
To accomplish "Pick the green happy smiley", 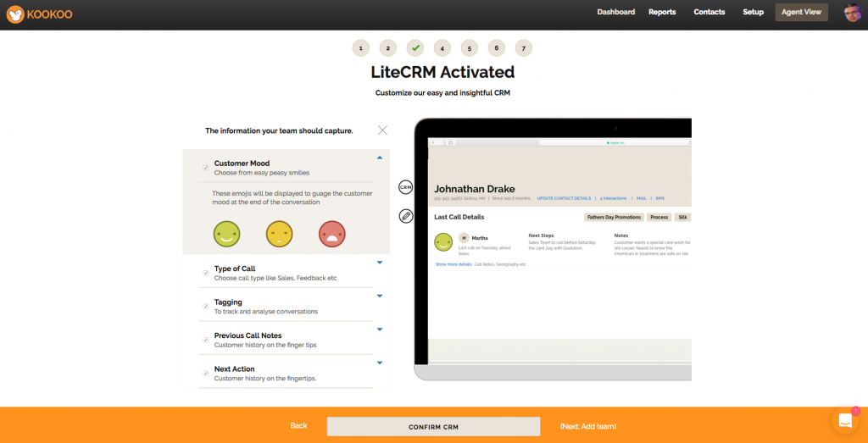I will [x=227, y=234].
